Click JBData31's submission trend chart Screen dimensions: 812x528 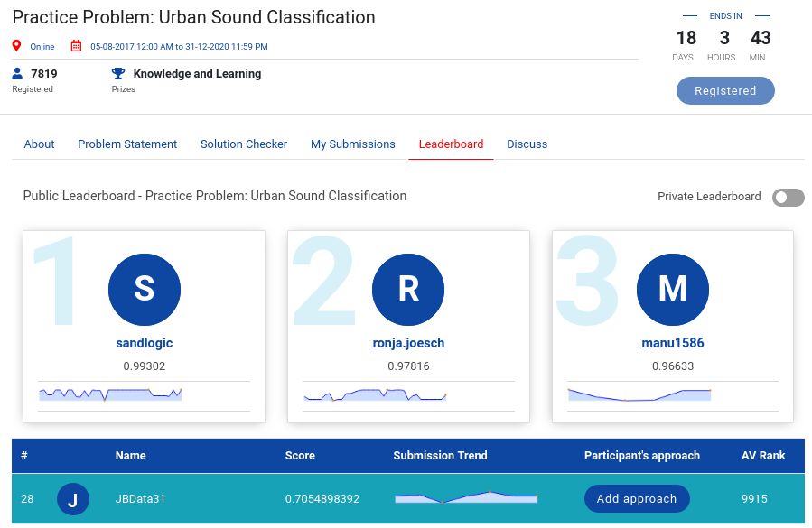tap(466, 497)
